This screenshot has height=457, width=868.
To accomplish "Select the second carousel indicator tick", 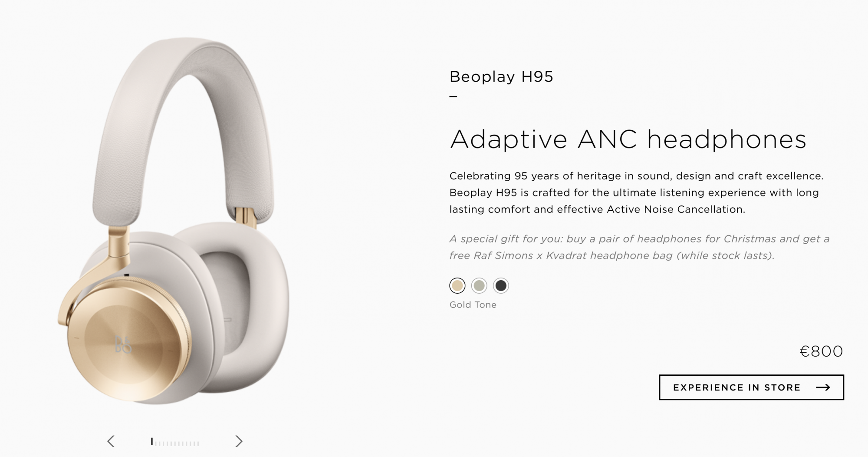I will click(156, 444).
